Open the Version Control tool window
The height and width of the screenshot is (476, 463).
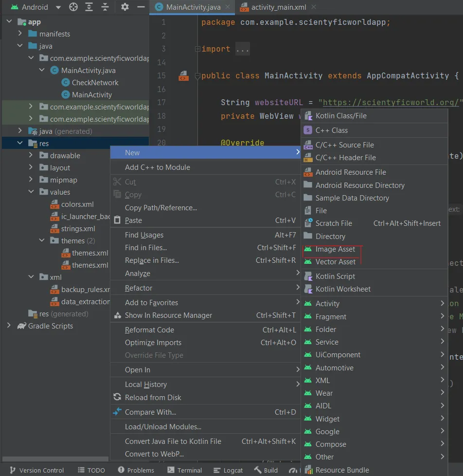click(x=36, y=470)
